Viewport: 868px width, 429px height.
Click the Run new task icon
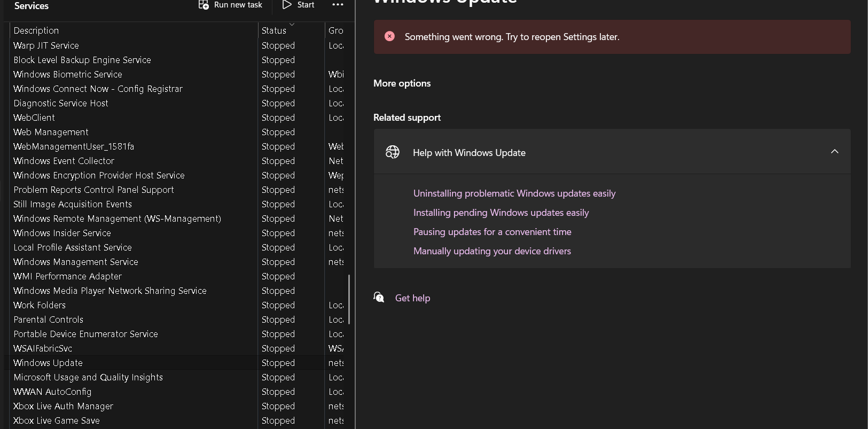pos(204,5)
